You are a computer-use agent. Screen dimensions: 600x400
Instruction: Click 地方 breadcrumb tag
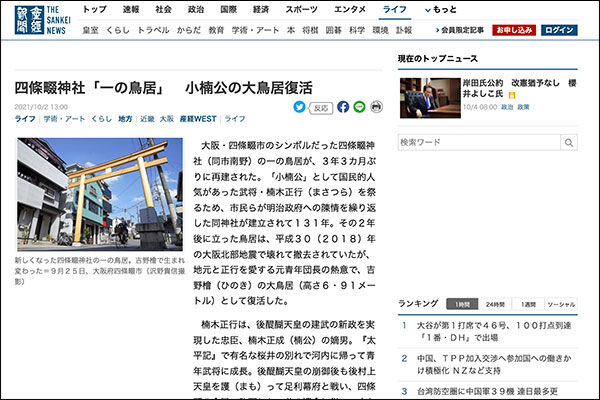click(125, 119)
